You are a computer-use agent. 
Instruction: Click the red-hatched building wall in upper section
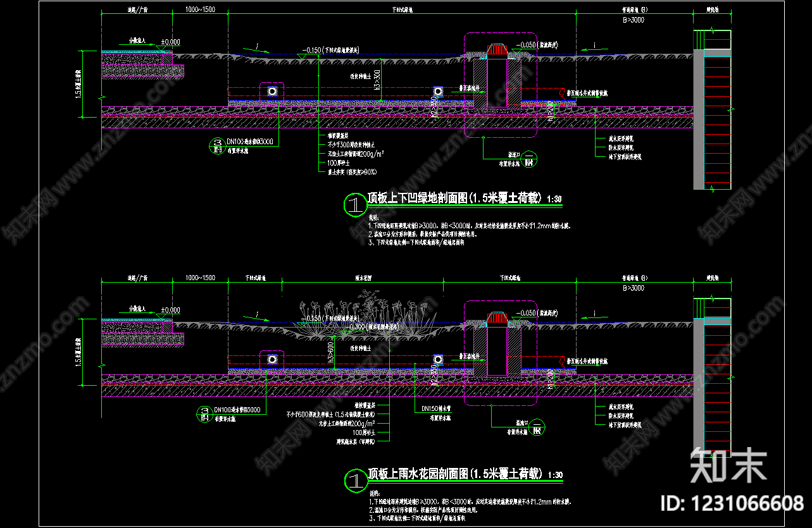click(x=718, y=109)
